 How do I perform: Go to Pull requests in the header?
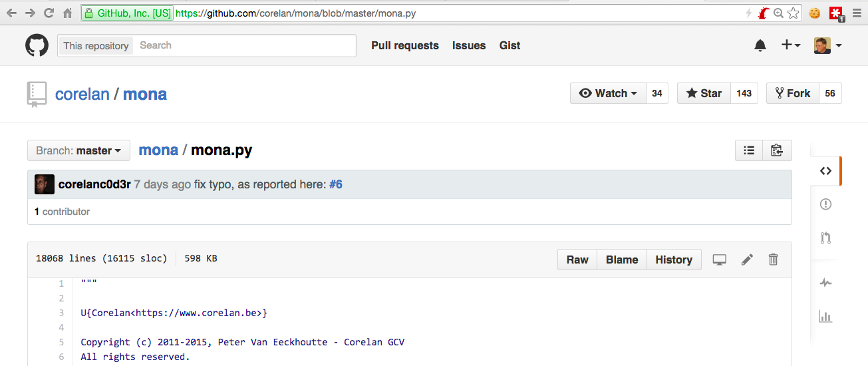[x=405, y=45]
